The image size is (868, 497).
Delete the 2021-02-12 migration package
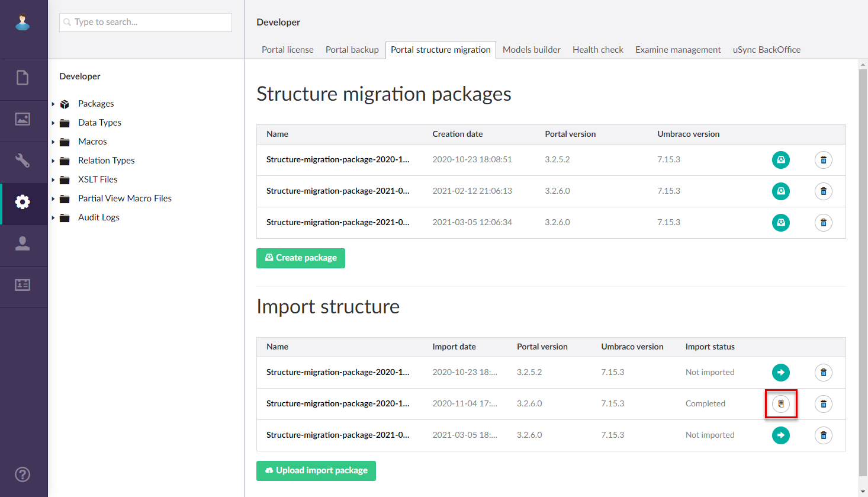pyautogui.click(x=823, y=191)
